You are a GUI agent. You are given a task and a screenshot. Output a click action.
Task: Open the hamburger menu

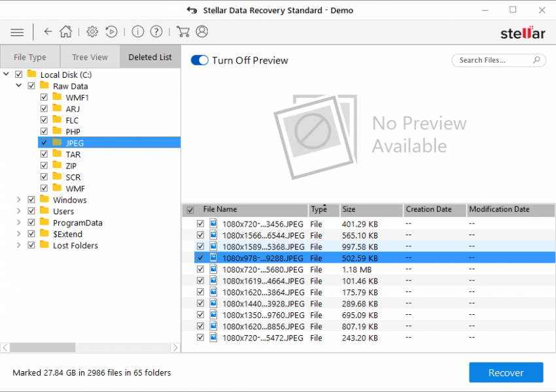coord(17,32)
